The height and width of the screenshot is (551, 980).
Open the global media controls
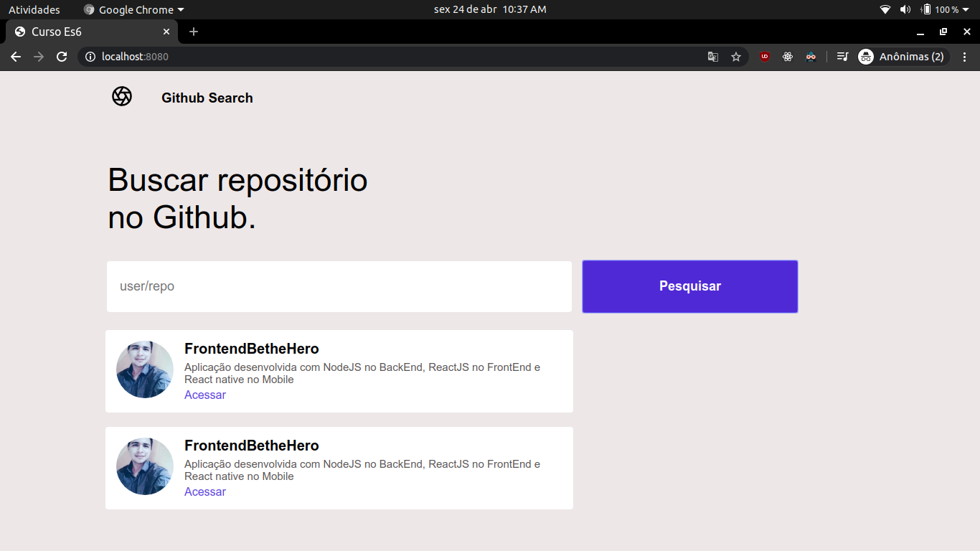[x=842, y=56]
